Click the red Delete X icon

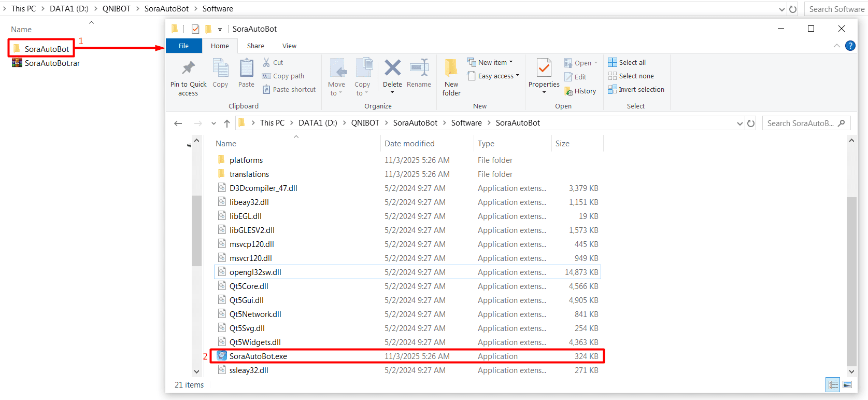pos(392,67)
